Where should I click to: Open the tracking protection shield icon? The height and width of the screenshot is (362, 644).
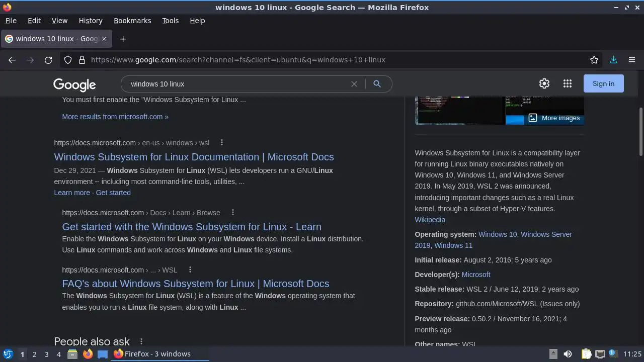[x=68, y=60]
